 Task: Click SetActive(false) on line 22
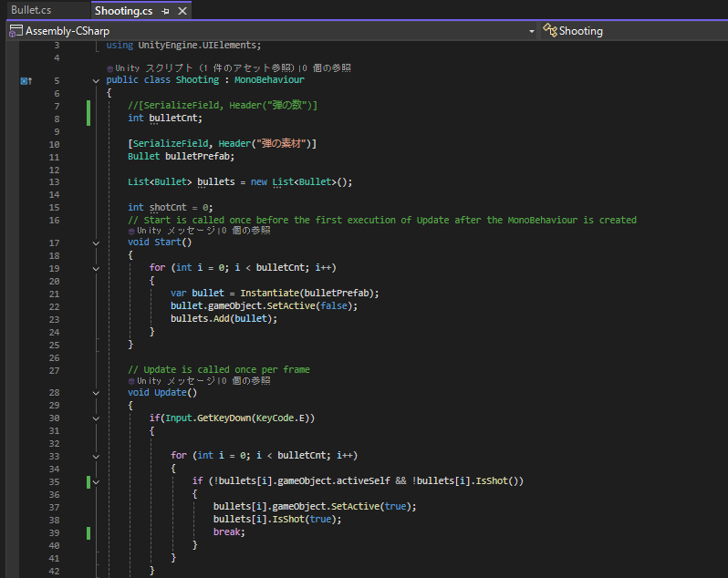[309, 306]
